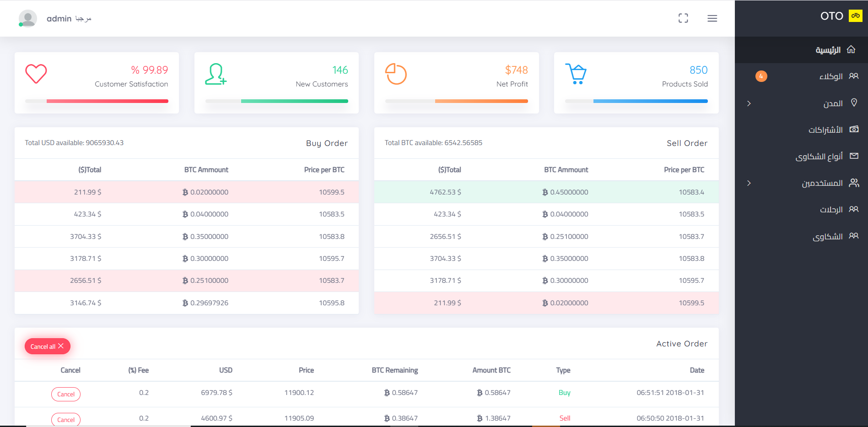The width and height of the screenshot is (868, 427).
Task: Click the '850' products sold value
Action: click(x=699, y=70)
